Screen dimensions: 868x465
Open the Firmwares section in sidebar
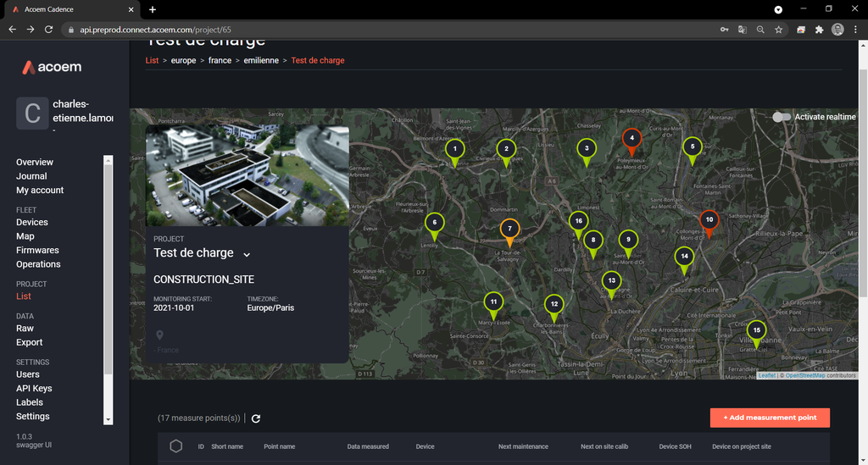tap(37, 250)
